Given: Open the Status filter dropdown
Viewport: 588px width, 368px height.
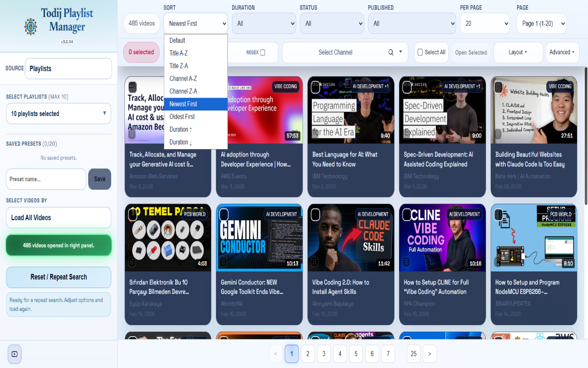Looking at the screenshot, I should 332,23.
